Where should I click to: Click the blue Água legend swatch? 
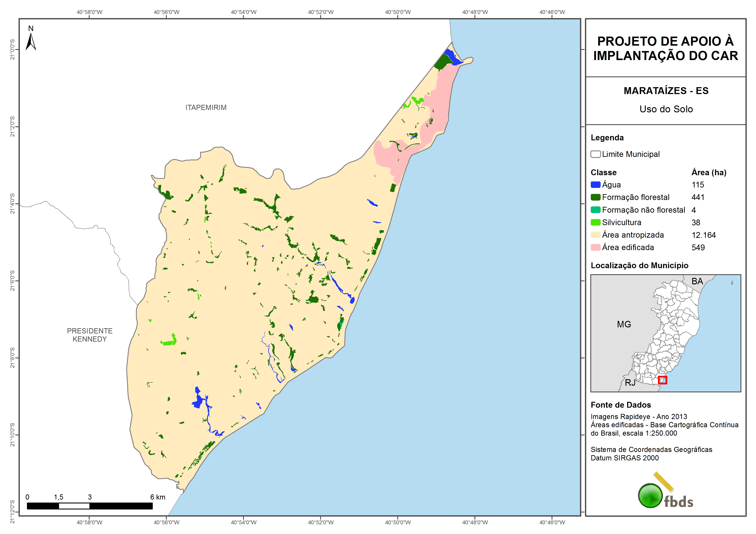(595, 185)
